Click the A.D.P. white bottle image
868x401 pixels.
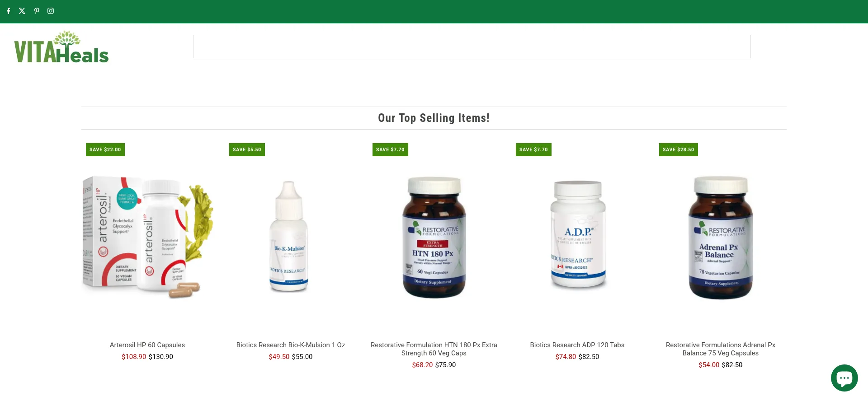pyautogui.click(x=578, y=234)
